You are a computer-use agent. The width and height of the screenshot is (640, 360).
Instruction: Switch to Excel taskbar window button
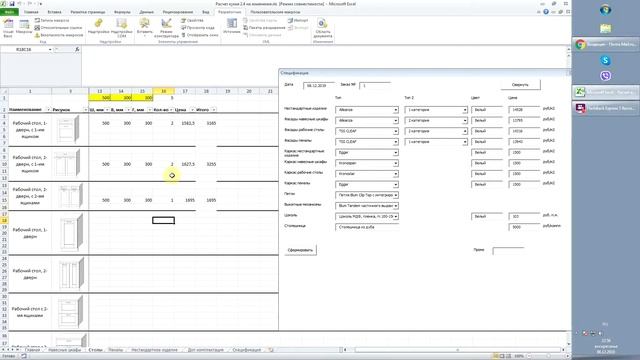[606, 92]
